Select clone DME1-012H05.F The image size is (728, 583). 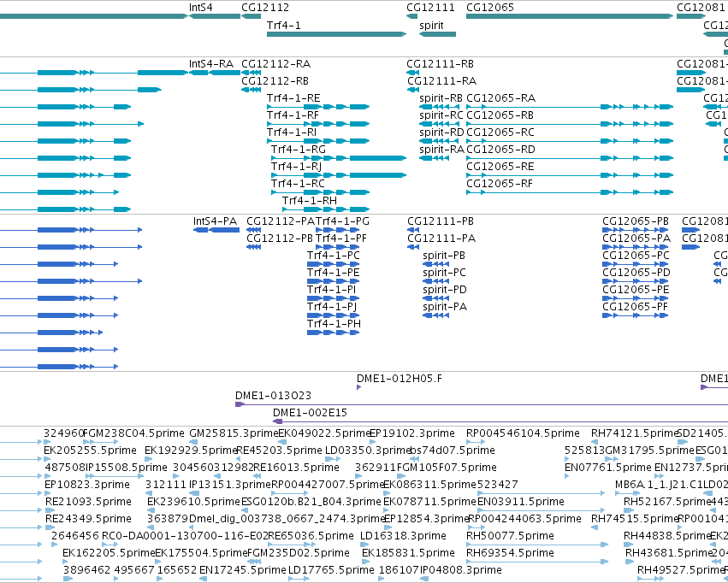(359, 386)
